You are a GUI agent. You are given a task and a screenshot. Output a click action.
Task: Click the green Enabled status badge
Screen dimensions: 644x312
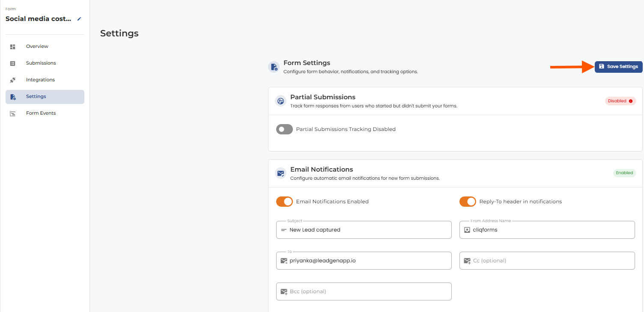(x=624, y=173)
